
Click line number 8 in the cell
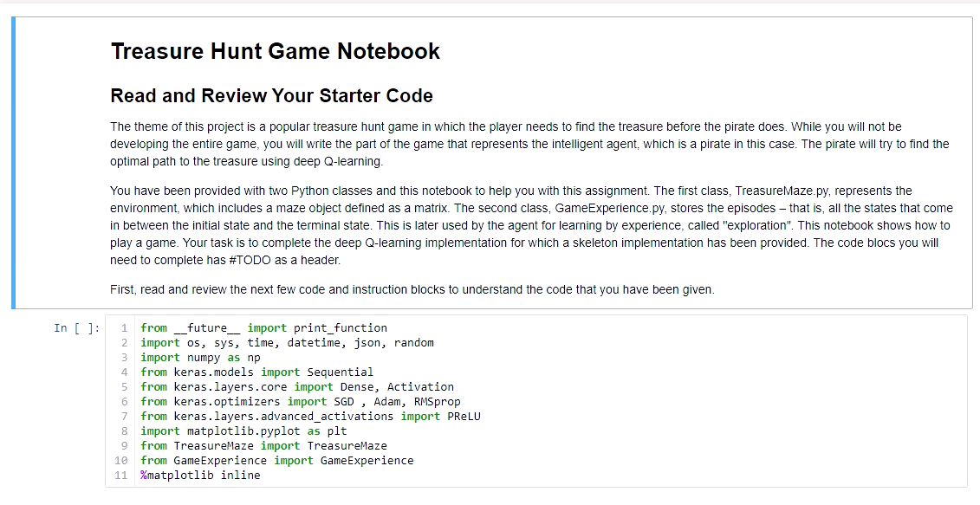[122, 431]
